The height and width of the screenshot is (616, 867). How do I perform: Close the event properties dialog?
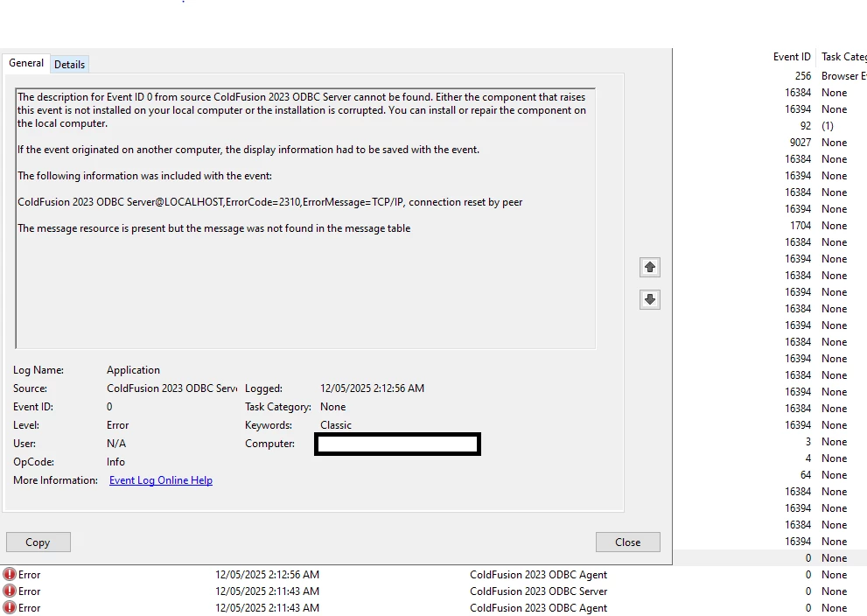627,542
